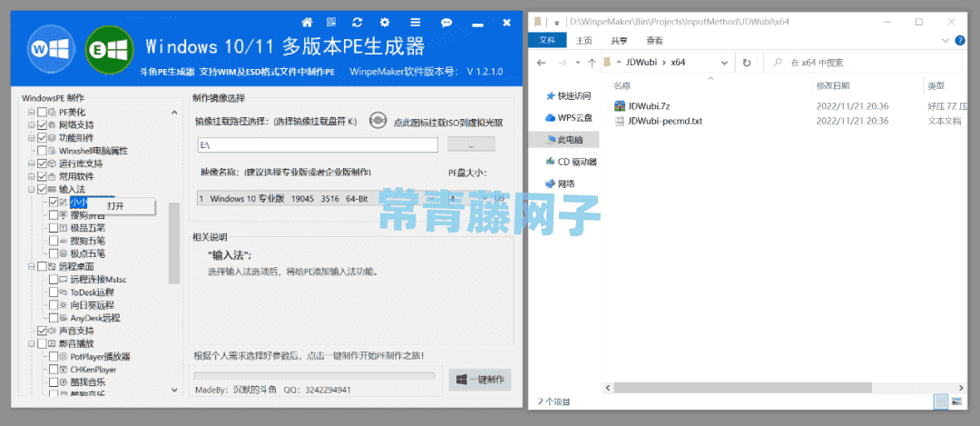980x426 pixels.
Task: Refresh the Explorer address bar
Action: (746, 63)
